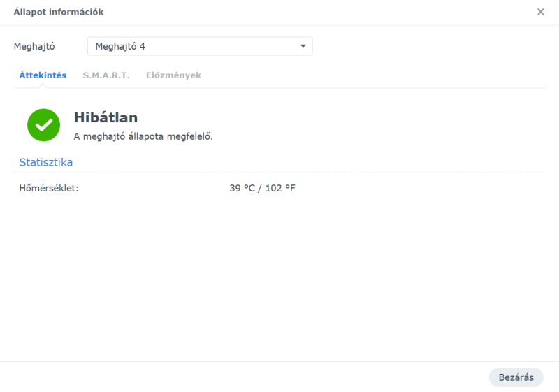Click the 'A meghajtó állapota megfelelő.' message
The image size is (559, 392).
(x=143, y=136)
